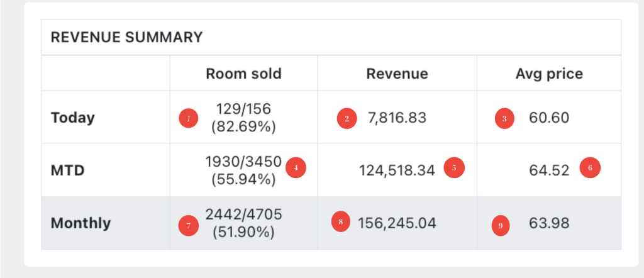Click red marker number 2
The height and width of the screenshot is (278, 644).
(x=347, y=118)
